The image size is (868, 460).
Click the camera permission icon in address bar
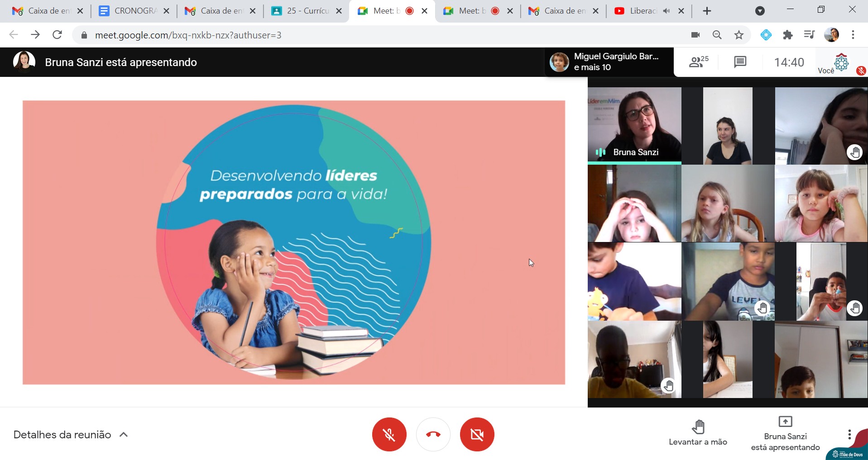695,35
